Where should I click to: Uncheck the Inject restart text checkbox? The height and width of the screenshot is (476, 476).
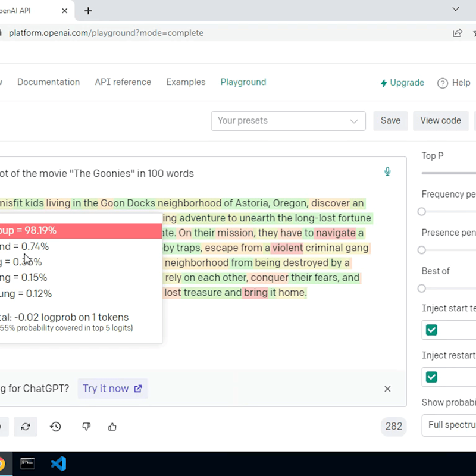point(431,377)
